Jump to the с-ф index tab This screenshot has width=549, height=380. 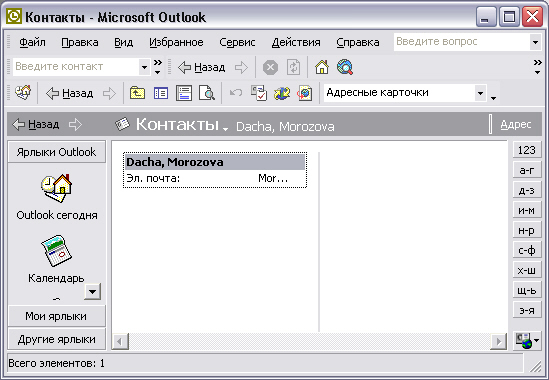click(x=527, y=250)
